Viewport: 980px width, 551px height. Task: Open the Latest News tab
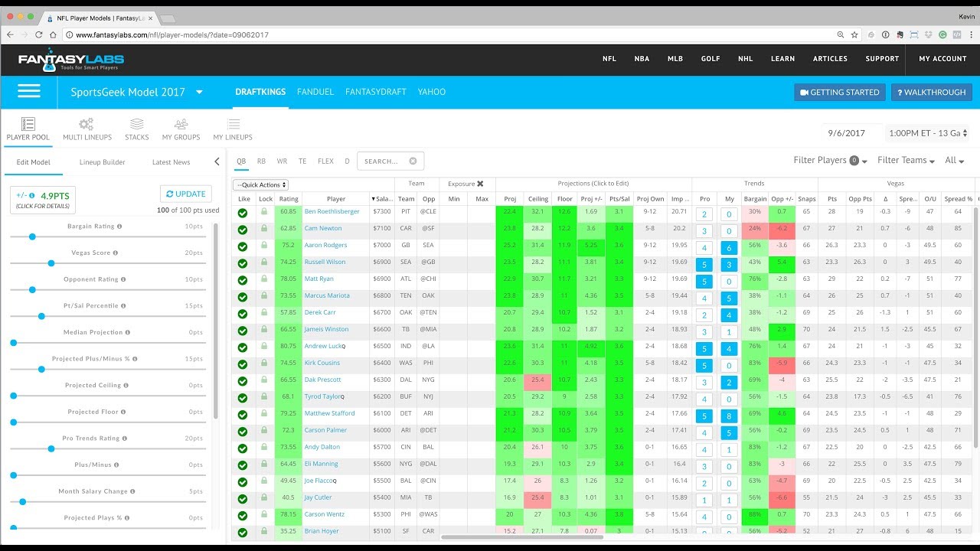coord(171,162)
